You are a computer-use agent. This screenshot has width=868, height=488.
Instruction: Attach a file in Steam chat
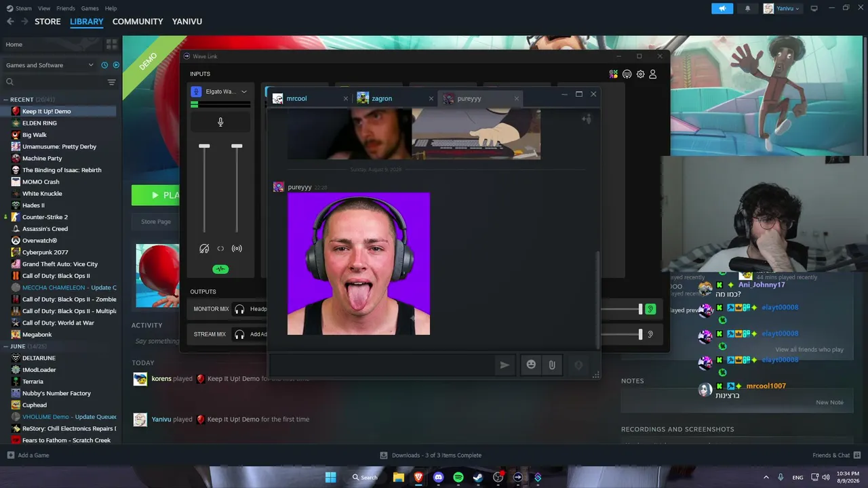[x=552, y=365]
